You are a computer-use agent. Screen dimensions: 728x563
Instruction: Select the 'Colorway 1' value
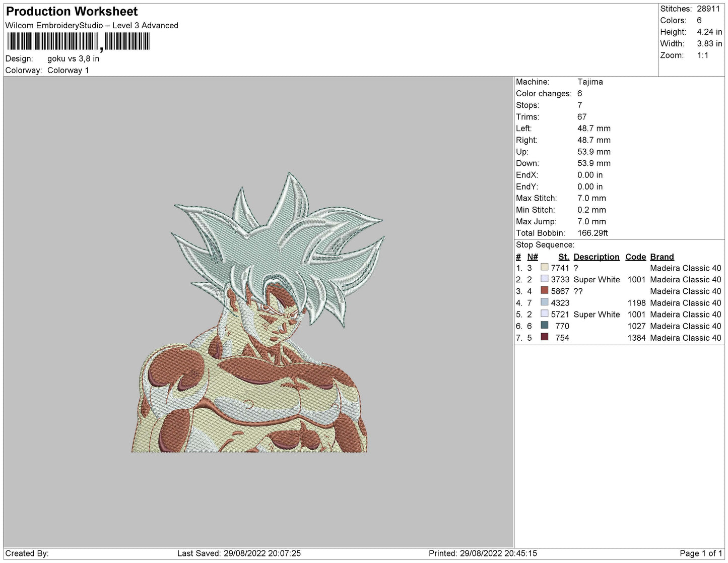pos(68,70)
